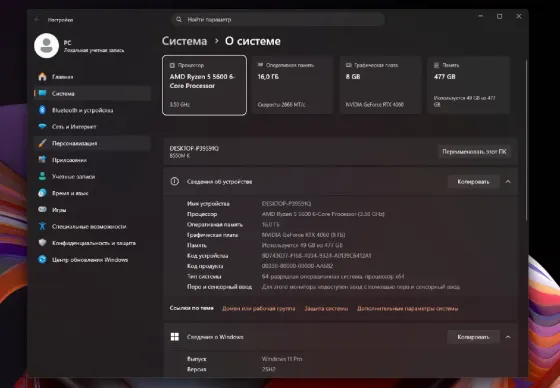Collapse the Сведения о Windows section
This screenshot has width=560, height=388.
[508, 337]
